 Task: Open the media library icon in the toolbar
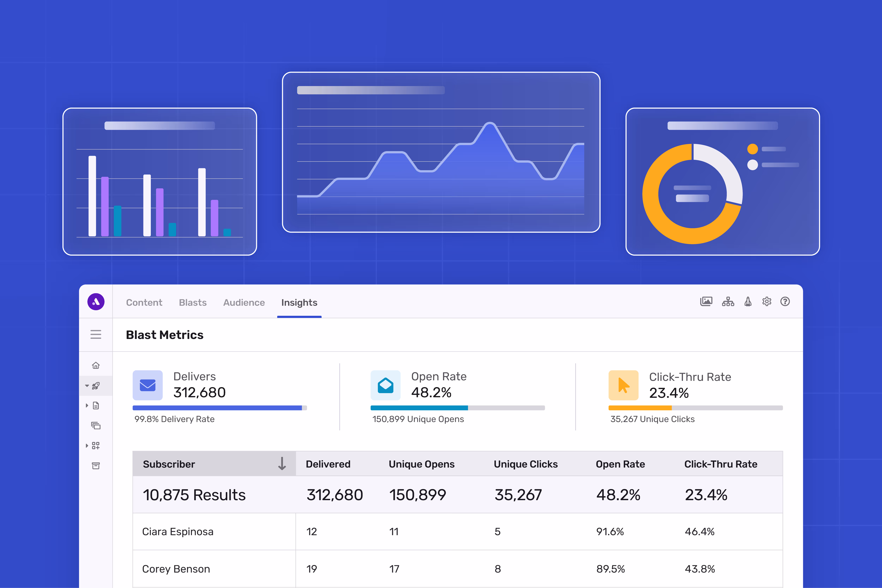click(706, 302)
